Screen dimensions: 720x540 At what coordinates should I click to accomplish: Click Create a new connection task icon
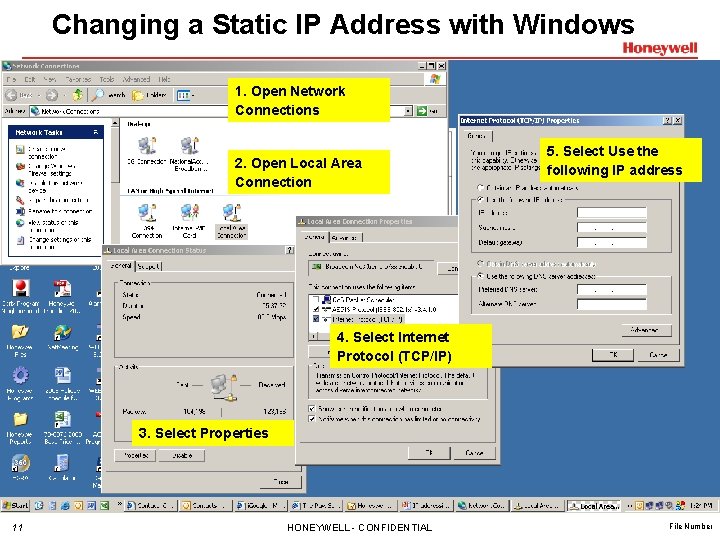pos(20,150)
